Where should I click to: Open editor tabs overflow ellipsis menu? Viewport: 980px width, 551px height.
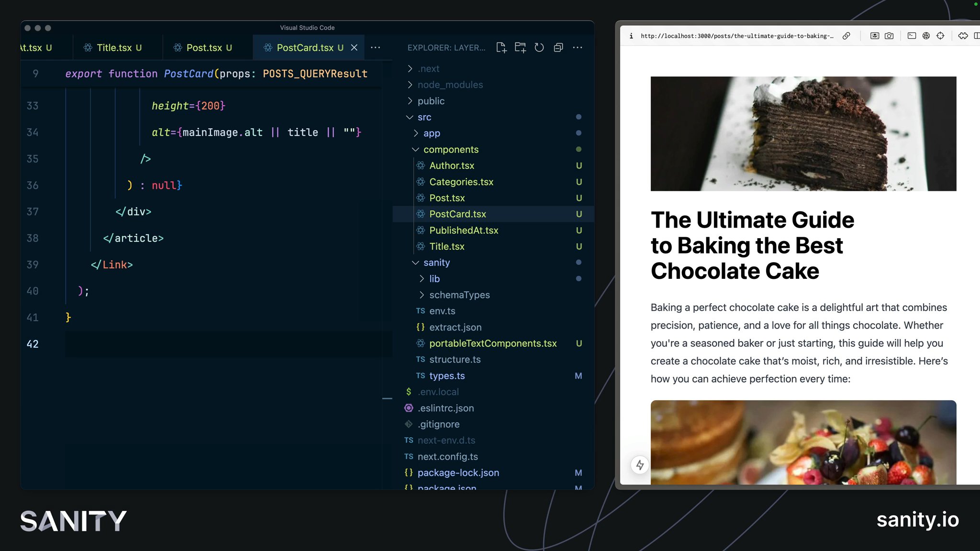pos(376,47)
